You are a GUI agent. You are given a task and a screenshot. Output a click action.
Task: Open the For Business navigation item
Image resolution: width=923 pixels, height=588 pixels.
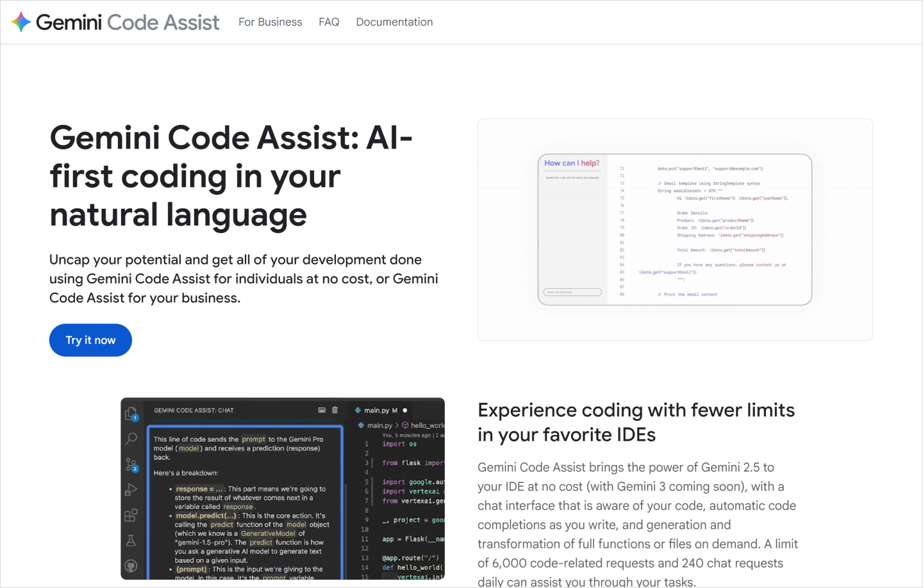click(x=270, y=21)
